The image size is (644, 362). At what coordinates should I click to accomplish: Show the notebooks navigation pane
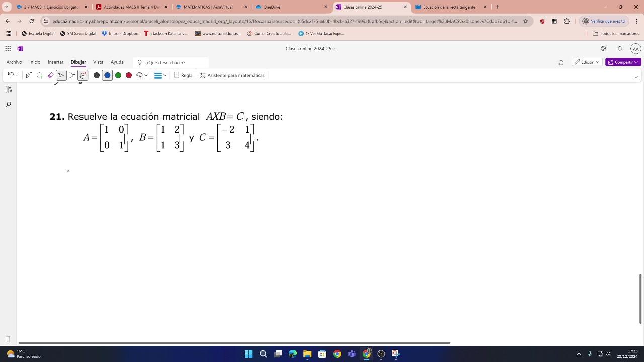coord(8,89)
